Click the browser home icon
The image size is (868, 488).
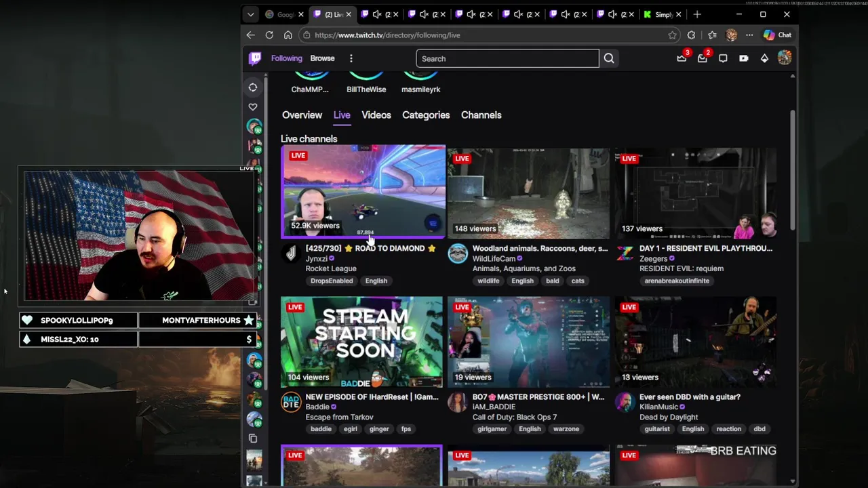click(288, 35)
